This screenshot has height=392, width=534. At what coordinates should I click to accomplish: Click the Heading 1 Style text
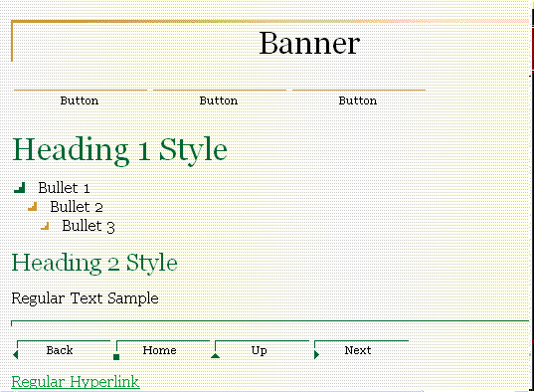coord(119,150)
